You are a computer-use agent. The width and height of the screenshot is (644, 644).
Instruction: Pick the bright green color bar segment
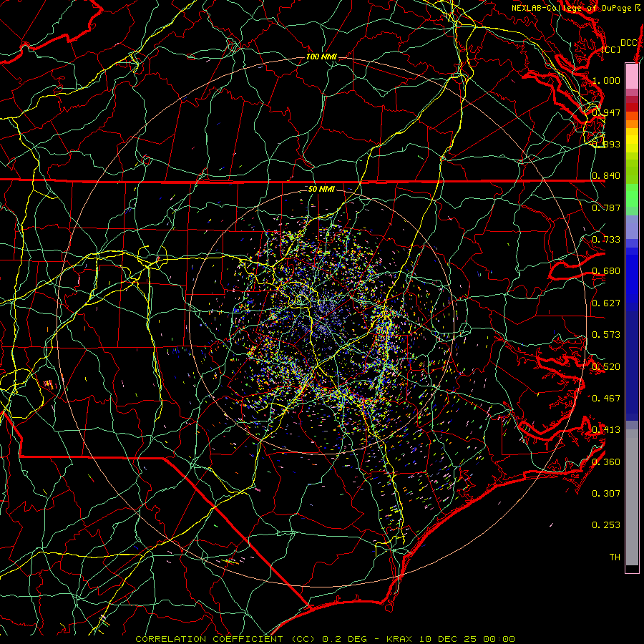tap(632, 195)
